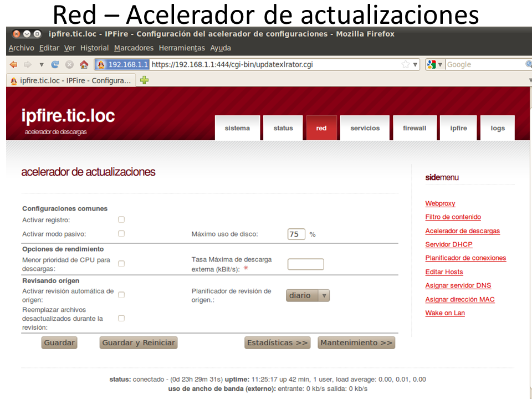Toggle the Activar modo pasivo checkbox
Screen dimensions: 532x399
[121, 234]
